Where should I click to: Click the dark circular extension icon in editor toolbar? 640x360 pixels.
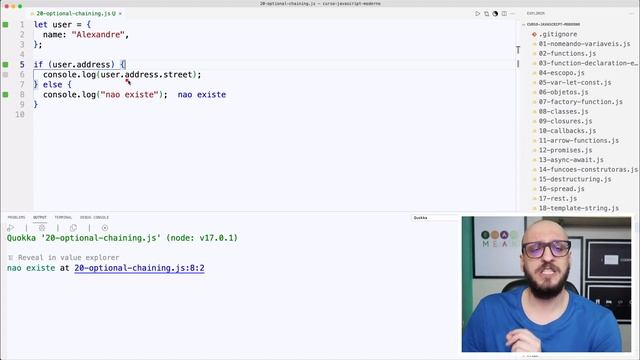tap(495, 13)
